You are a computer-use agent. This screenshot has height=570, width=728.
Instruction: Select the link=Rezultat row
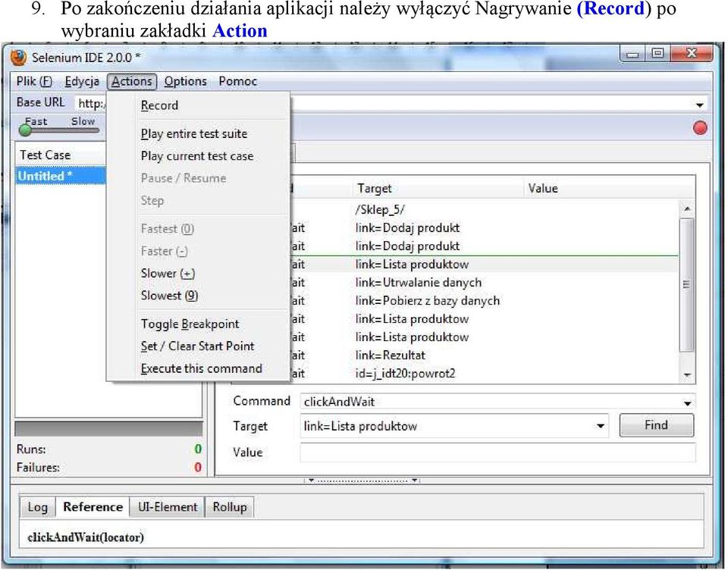[x=483, y=355]
